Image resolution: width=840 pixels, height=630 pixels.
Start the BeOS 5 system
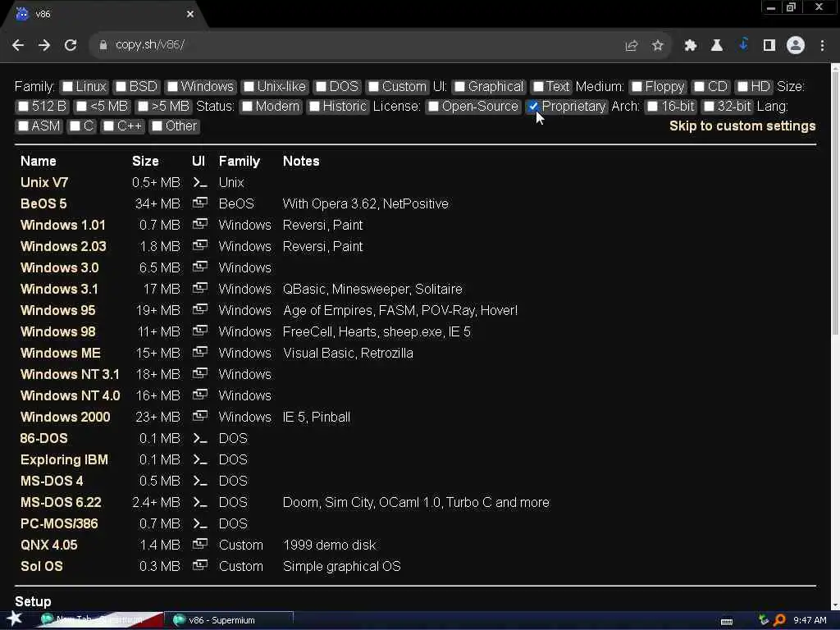point(43,203)
